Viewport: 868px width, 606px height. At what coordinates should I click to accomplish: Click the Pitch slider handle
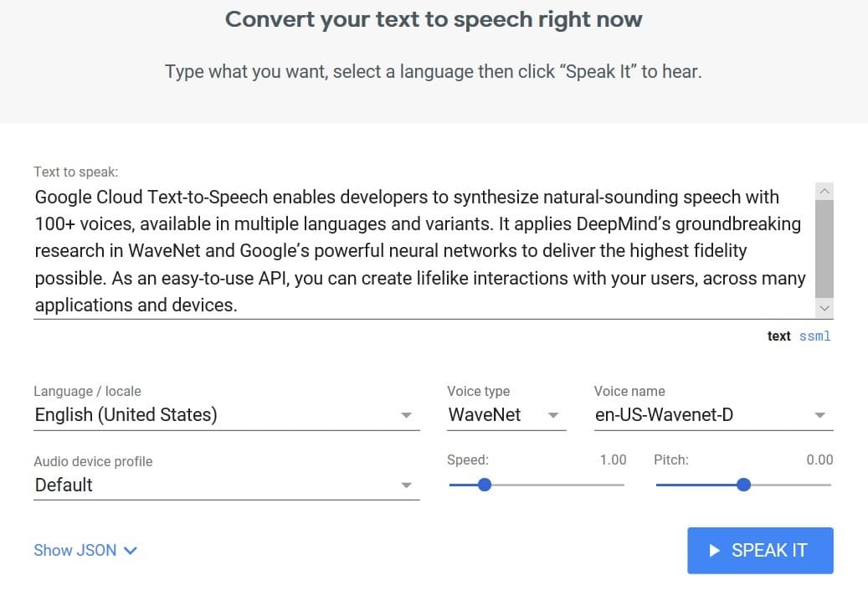tap(743, 485)
